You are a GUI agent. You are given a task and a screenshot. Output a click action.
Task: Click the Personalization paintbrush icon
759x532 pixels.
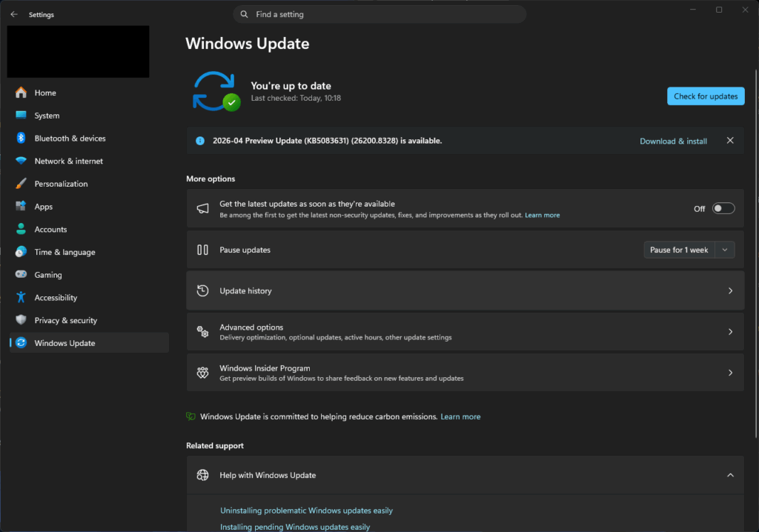point(21,184)
